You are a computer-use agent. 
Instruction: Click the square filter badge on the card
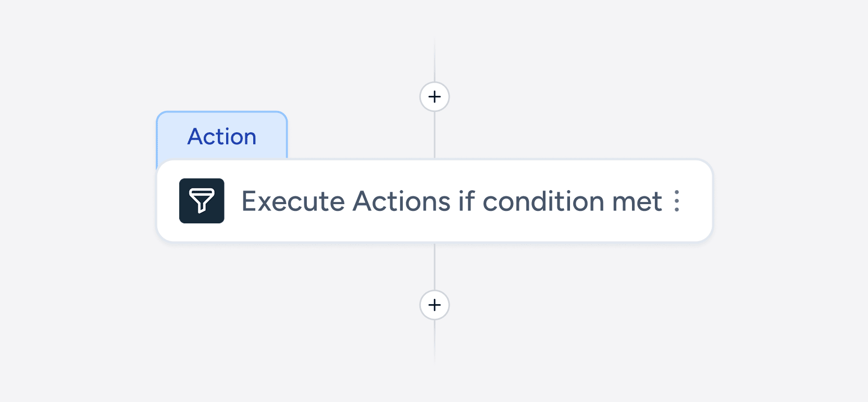pyautogui.click(x=202, y=201)
